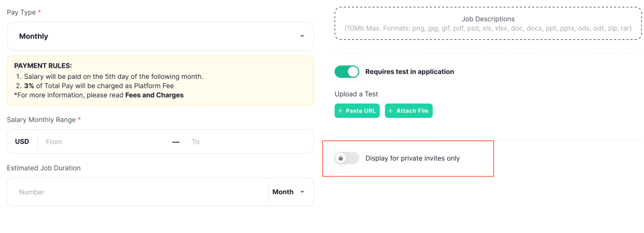Disable the Requires test in application toggle
The width and height of the screenshot is (644, 233).
tap(347, 72)
